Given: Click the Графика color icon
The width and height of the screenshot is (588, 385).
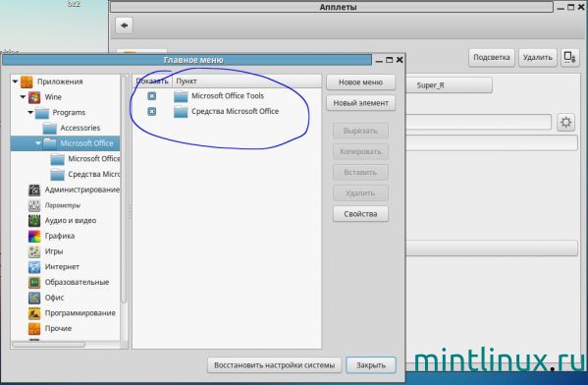Looking at the screenshot, I should [x=34, y=236].
